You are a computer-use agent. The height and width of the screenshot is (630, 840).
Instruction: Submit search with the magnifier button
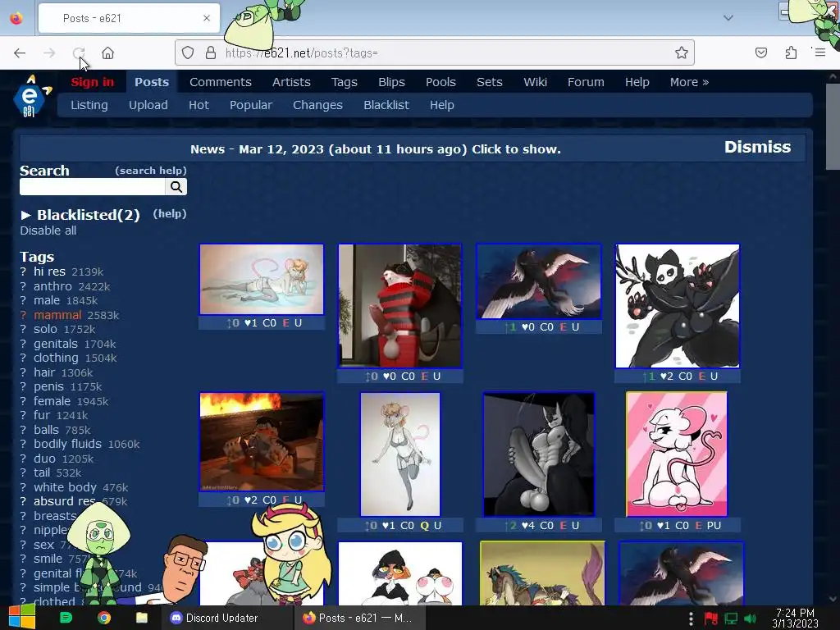click(176, 187)
